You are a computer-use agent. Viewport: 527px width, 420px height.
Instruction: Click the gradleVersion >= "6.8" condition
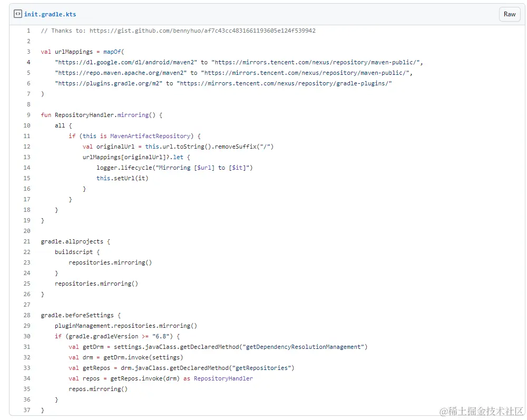point(118,336)
